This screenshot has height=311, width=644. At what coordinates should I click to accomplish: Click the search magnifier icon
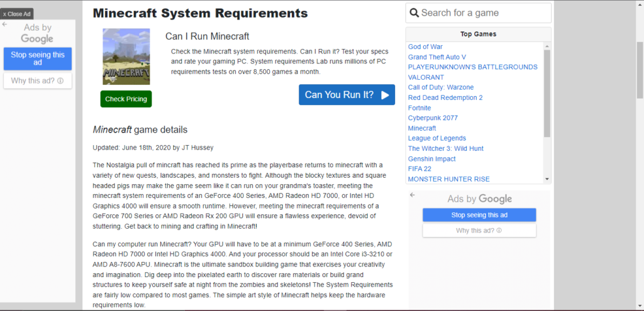point(414,13)
